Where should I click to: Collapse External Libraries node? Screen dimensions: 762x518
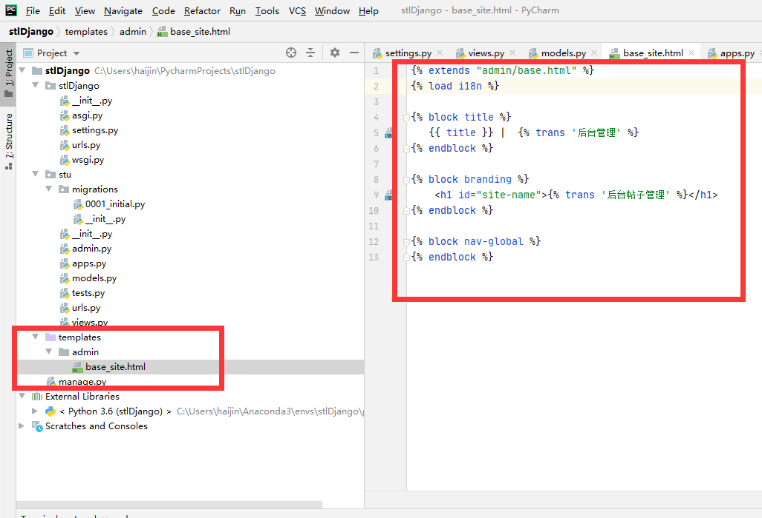point(22,396)
